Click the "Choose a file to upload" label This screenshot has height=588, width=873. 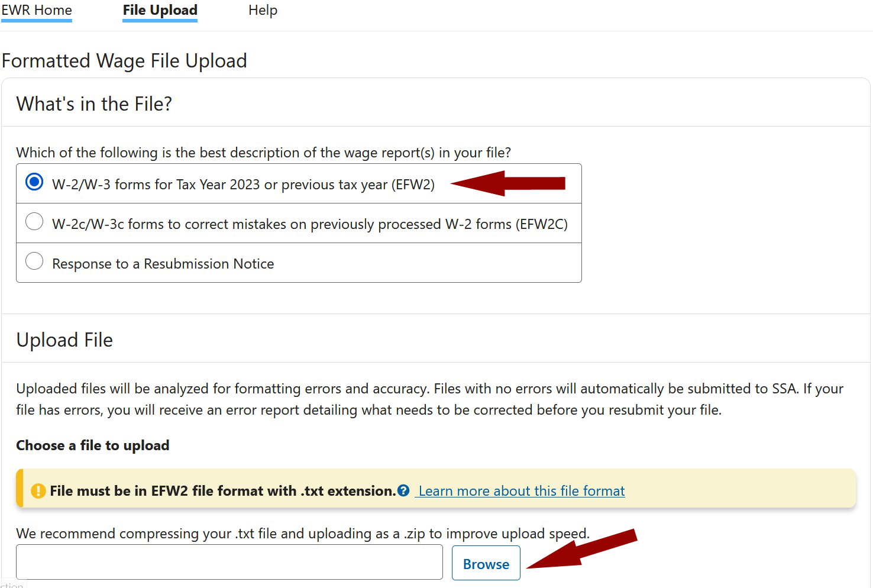click(92, 445)
